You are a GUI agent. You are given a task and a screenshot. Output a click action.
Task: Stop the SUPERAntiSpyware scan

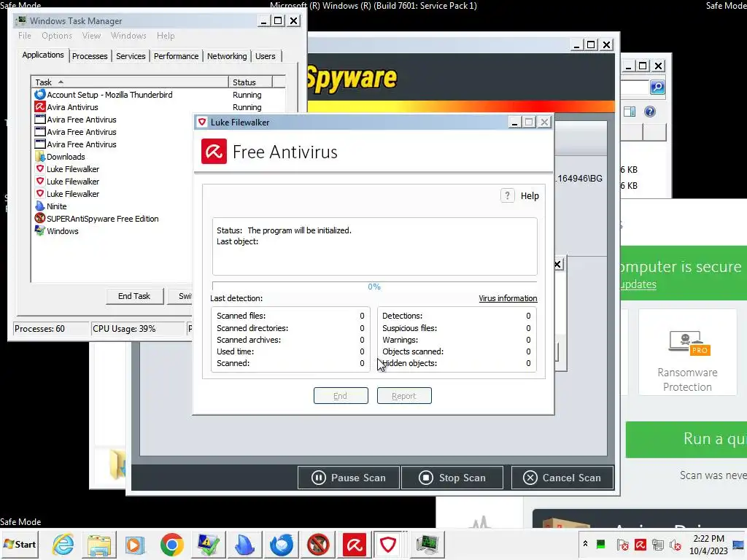click(452, 478)
